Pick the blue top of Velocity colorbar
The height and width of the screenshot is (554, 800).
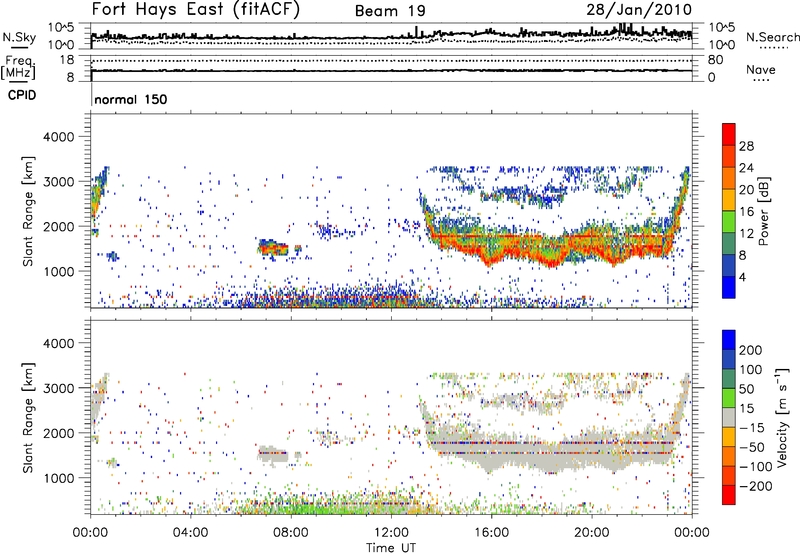(x=729, y=340)
